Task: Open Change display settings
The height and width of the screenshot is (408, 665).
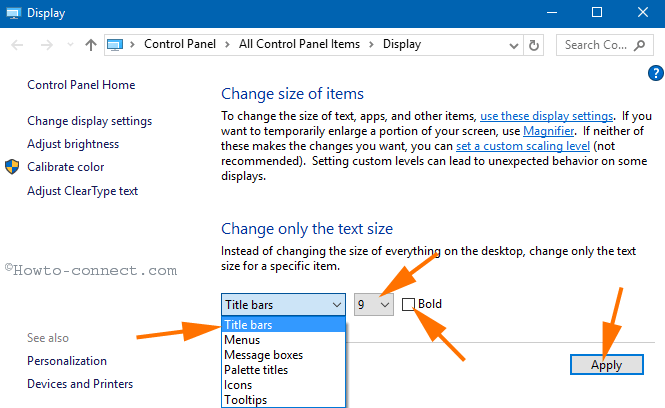Action: tap(89, 121)
